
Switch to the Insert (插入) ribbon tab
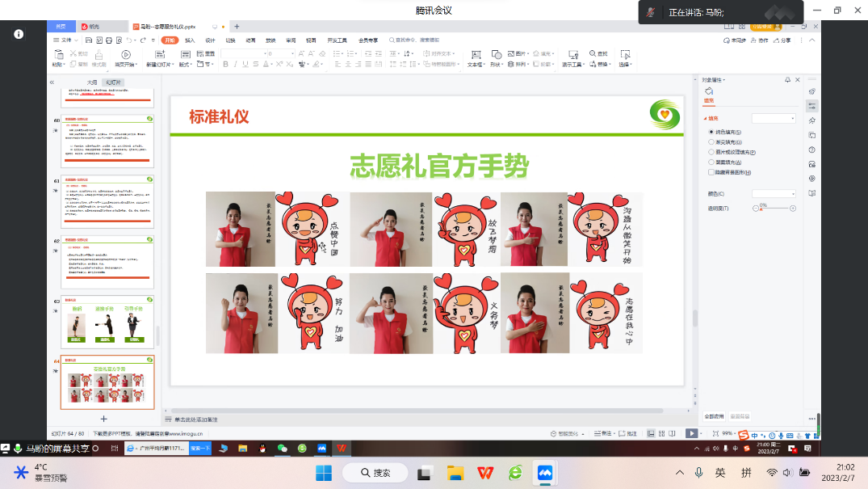[x=190, y=40]
